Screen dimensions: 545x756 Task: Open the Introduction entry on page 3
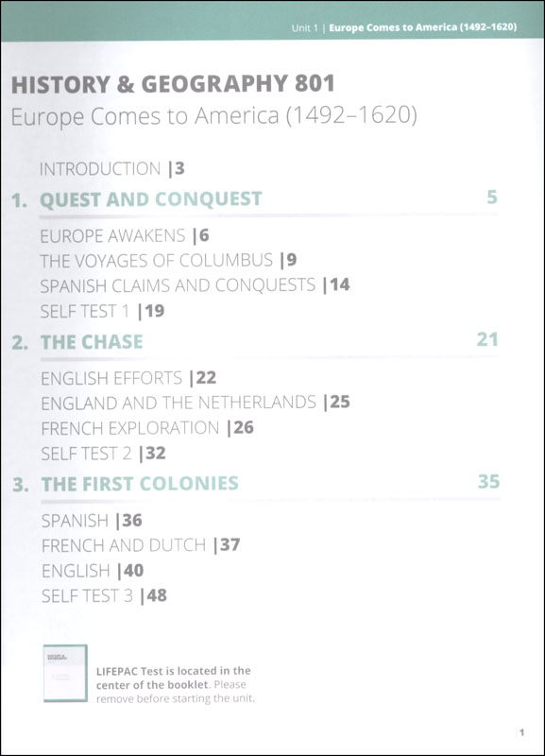(111, 169)
